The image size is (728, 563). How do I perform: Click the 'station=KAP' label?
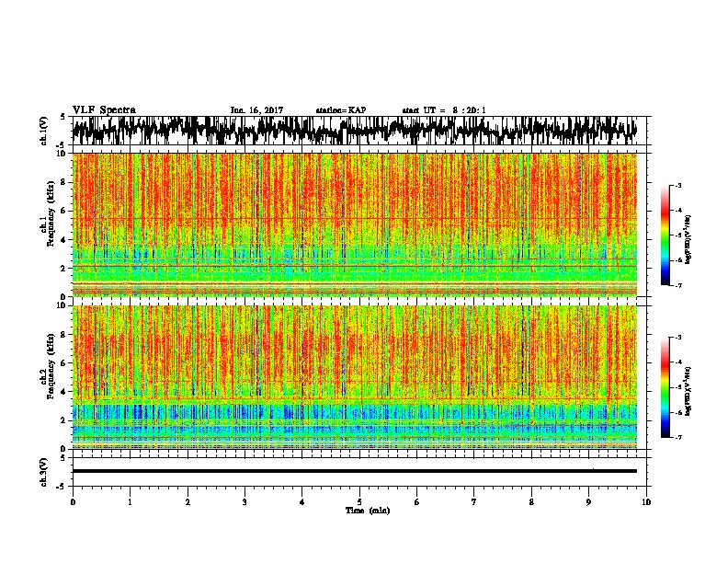341,110
